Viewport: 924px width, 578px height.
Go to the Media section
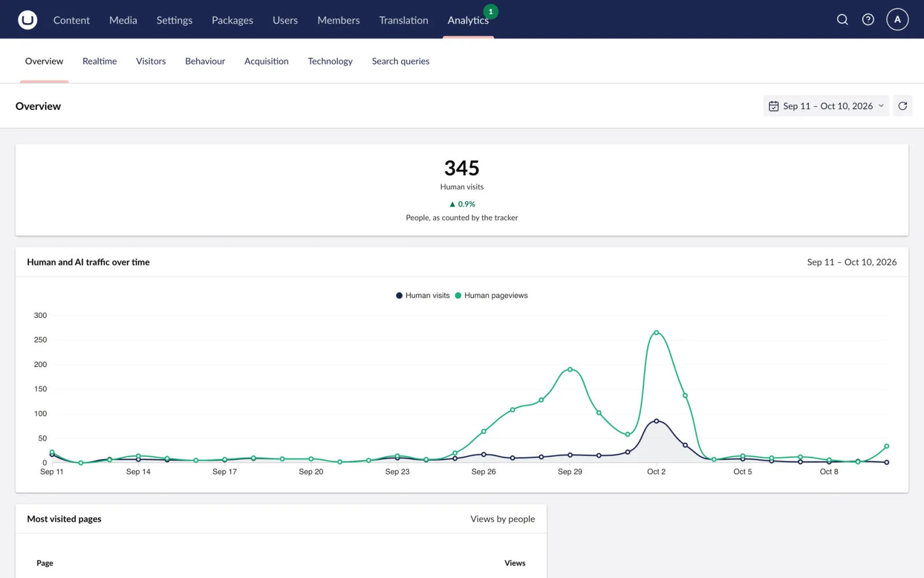[123, 20]
